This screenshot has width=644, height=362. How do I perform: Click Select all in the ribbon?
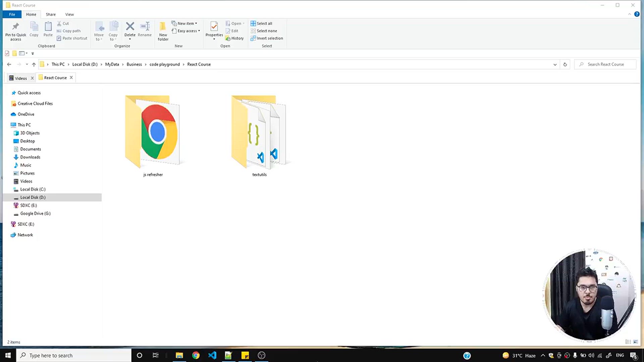click(261, 23)
